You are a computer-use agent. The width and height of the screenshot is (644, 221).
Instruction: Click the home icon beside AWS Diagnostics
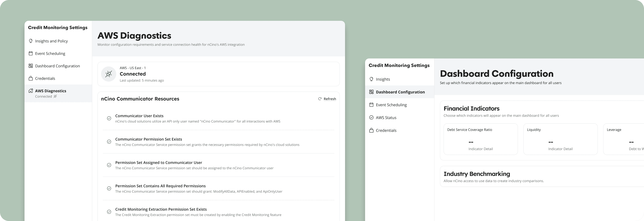[x=31, y=91]
